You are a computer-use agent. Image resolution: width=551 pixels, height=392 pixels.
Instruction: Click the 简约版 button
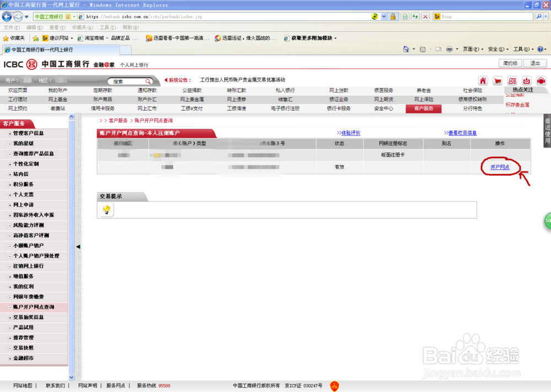click(510, 63)
